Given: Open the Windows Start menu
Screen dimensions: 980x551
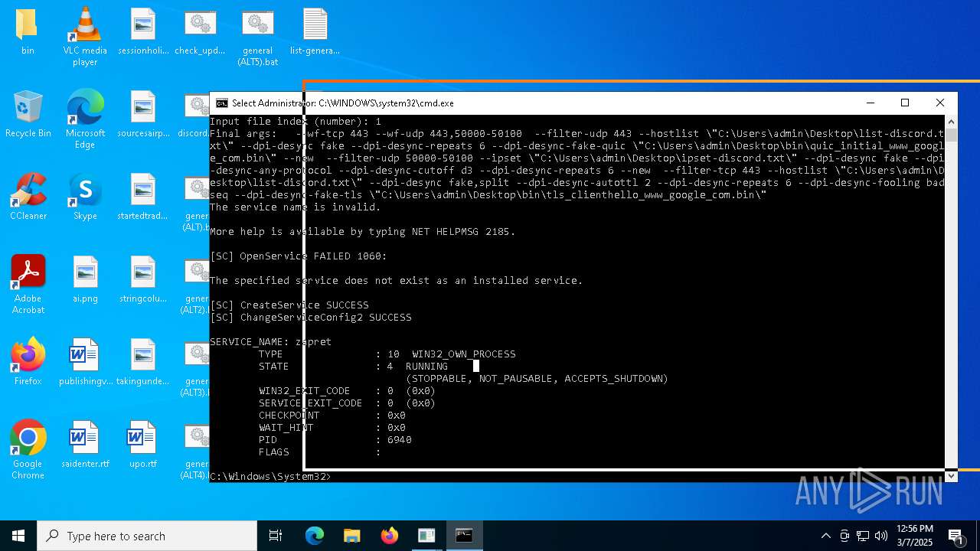Looking at the screenshot, I should click(x=18, y=536).
